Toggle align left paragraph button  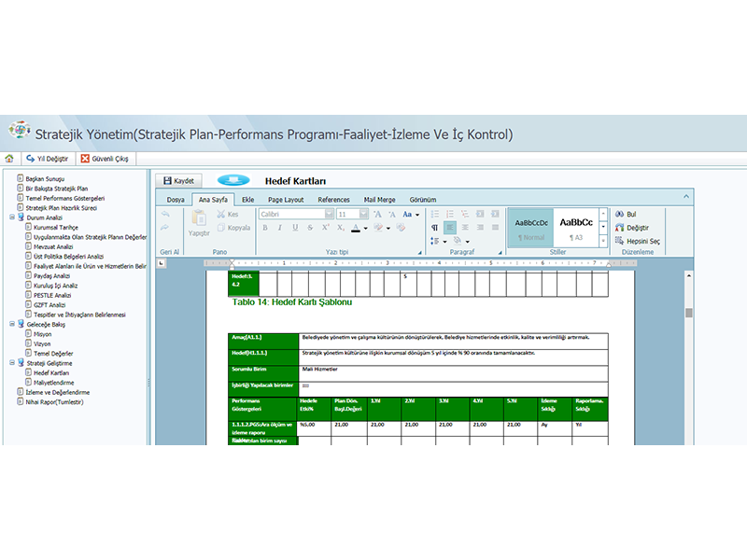(450, 228)
